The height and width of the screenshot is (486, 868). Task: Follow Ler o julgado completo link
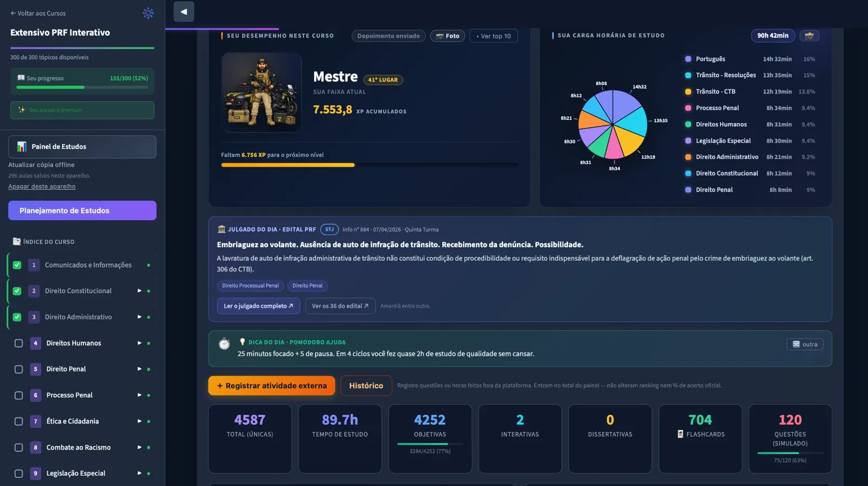258,306
